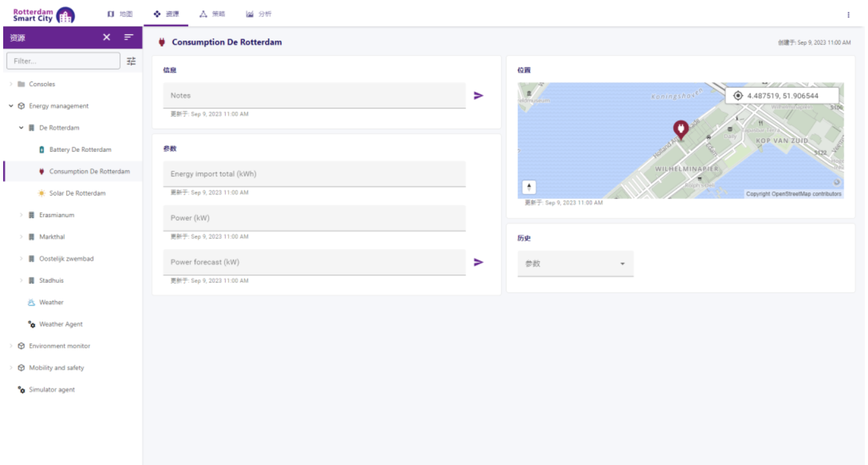
Task: Open the three-dot menu at top right
Action: (x=848, y=15)
